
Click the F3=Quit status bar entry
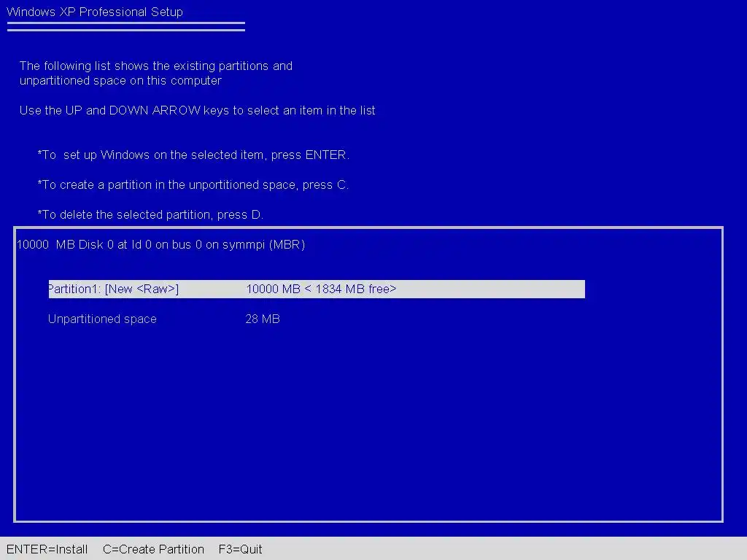click(241, 549)
